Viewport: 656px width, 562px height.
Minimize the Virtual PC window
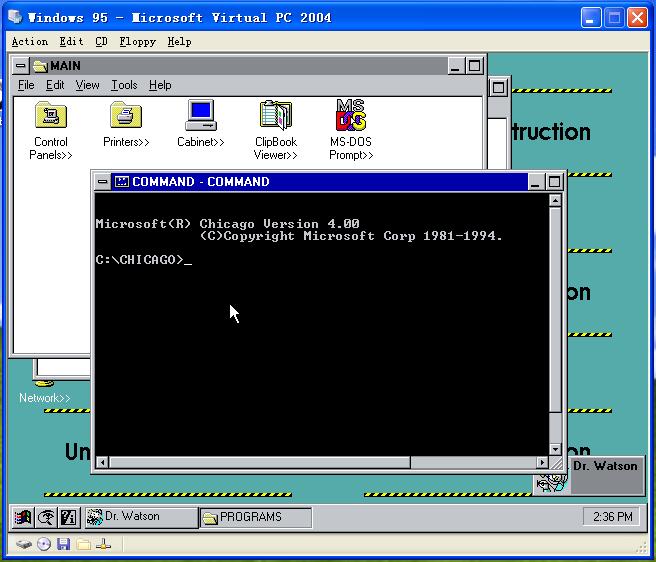pos(591,18)
